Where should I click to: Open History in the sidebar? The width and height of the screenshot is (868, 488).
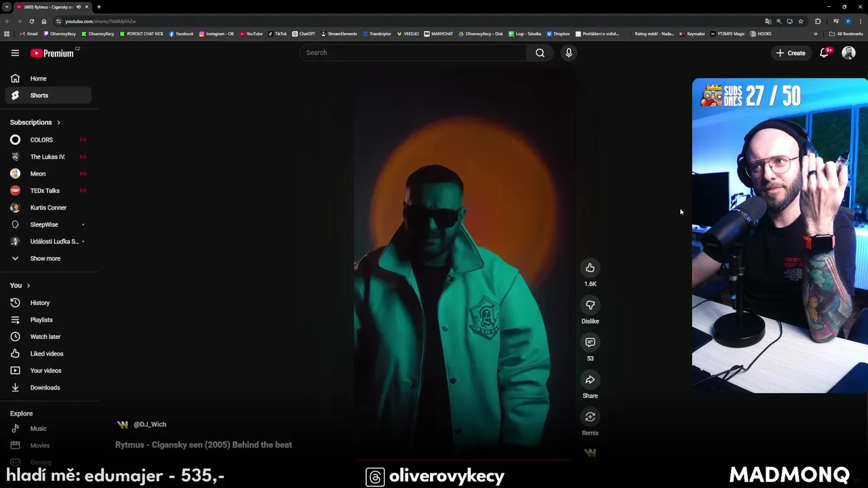pyautogui.click(x=48, y=303)
